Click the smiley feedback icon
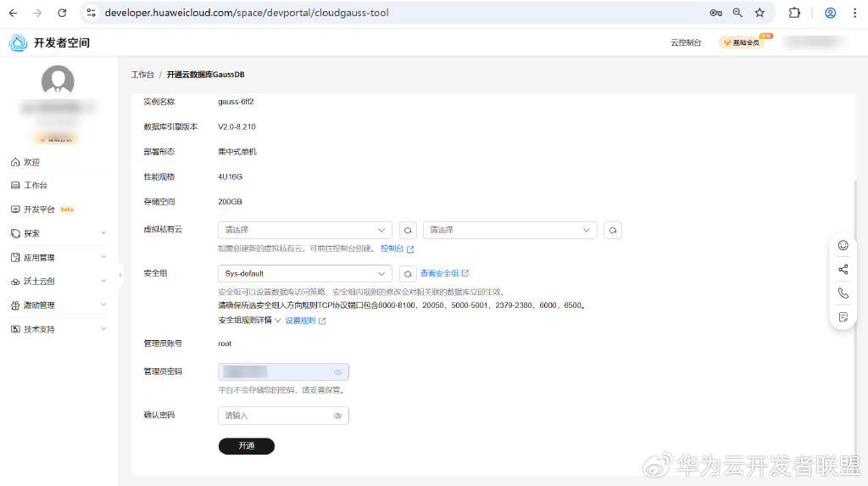868x486 pixels. coord(843,245)
